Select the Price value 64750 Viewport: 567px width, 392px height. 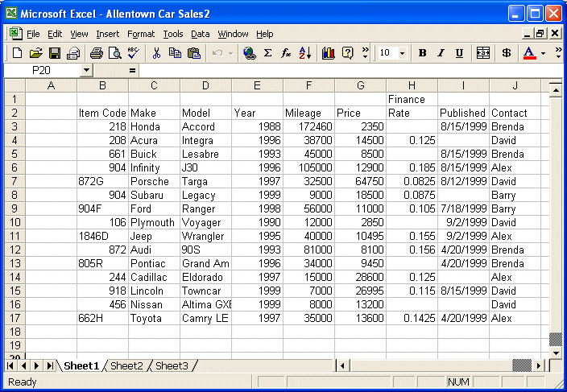[x=360, y=181]
